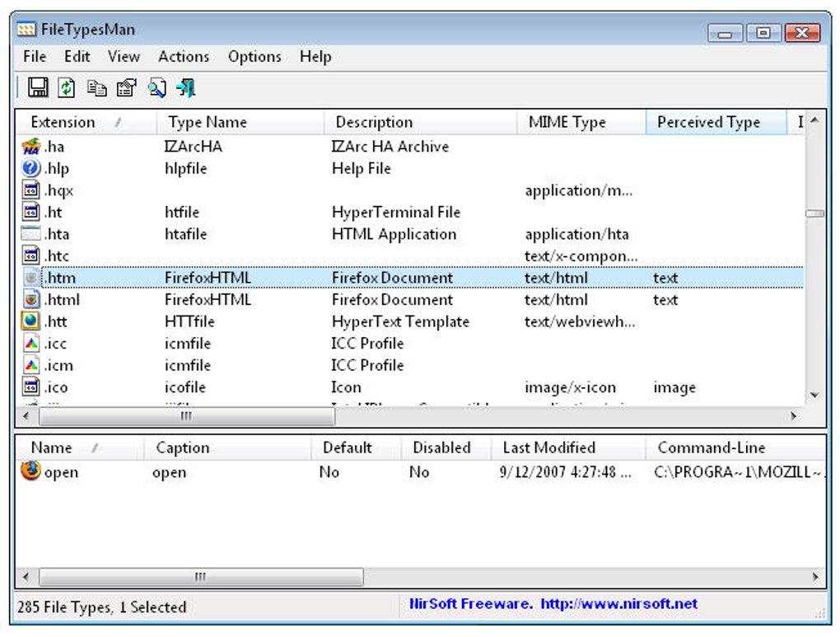Click the upper list scroll down arrow

click(814, 396)
